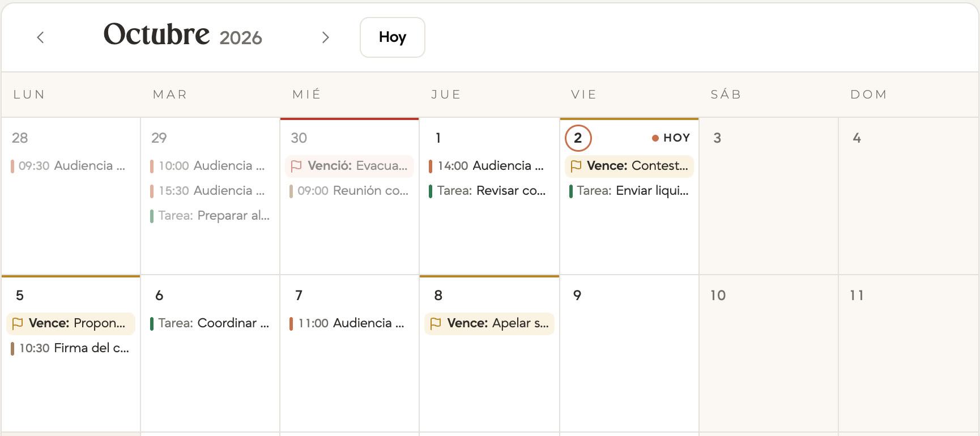
Task: Advance to next month with right chevron
Action: (325, 37)
